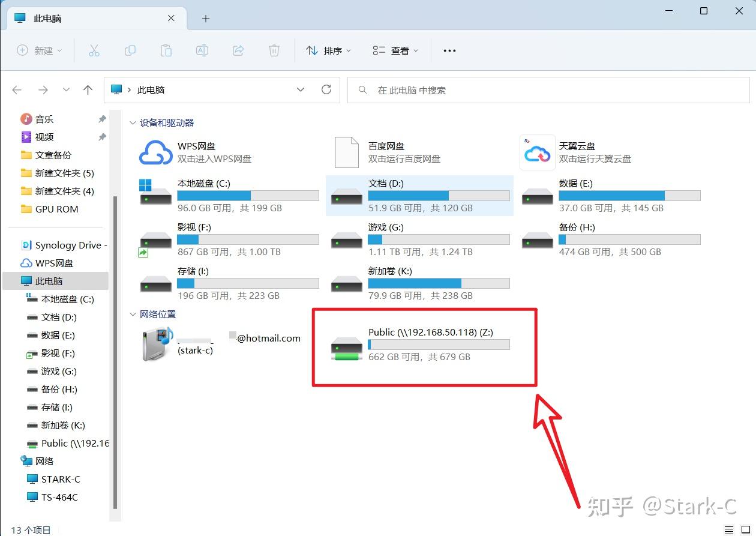Click the Copy icon in the toolbar
The image size is (756, 536).
coord(130,50)
